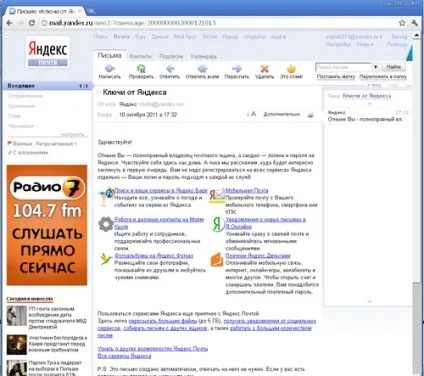Image resolution: width=424 pixels, height=376 pixels.
Task: Click the Ответить всем reply-all icon
Action: click(202, 69)
